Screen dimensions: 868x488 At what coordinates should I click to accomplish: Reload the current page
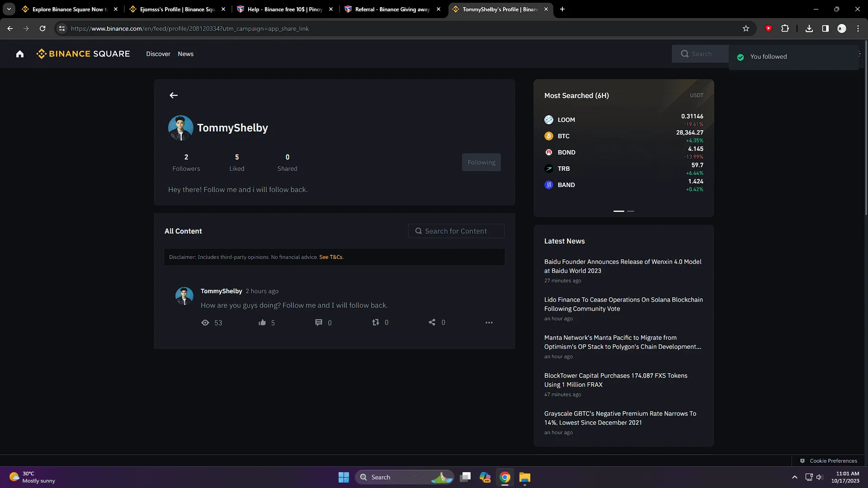(42, 28)
